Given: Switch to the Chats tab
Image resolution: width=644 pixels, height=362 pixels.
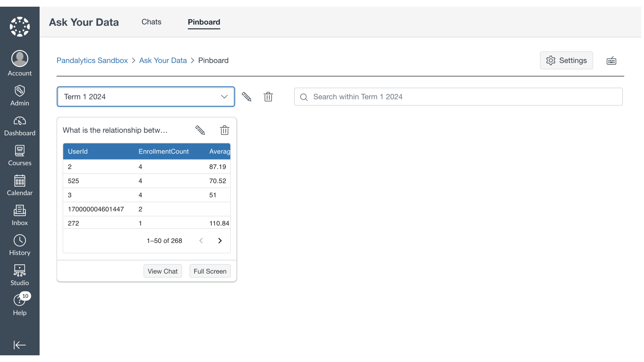Looking at the screenshot, I should coord(151,22).
